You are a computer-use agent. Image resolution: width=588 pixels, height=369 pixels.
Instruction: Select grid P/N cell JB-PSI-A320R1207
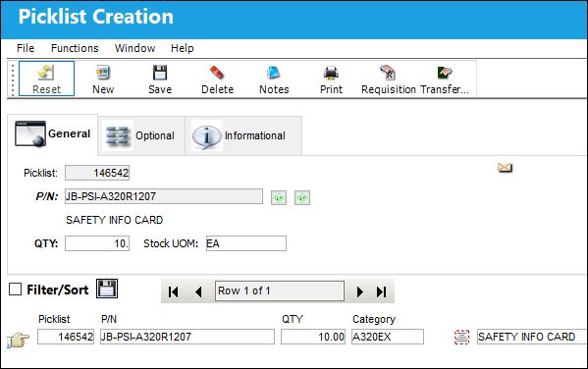pyautogui.click(x=187, y=337)
